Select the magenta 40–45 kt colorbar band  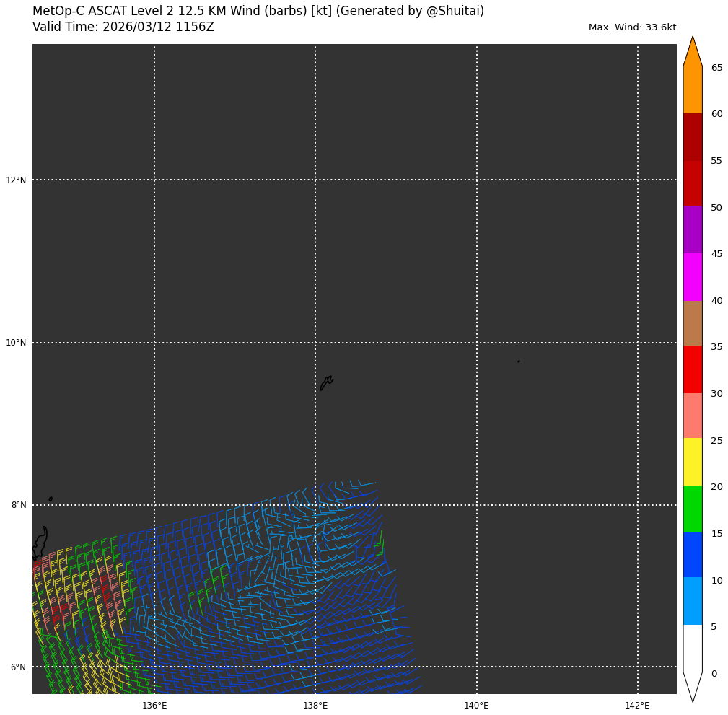coord(693,277)
